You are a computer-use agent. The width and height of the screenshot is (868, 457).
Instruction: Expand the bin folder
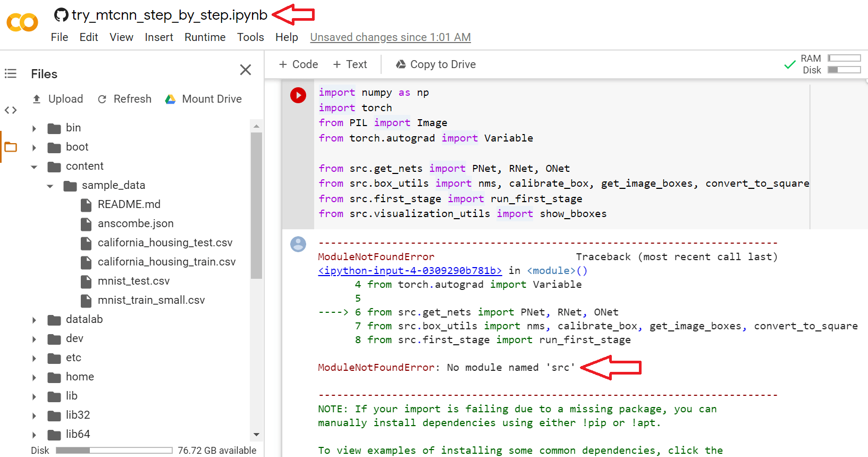coord(34,128)
